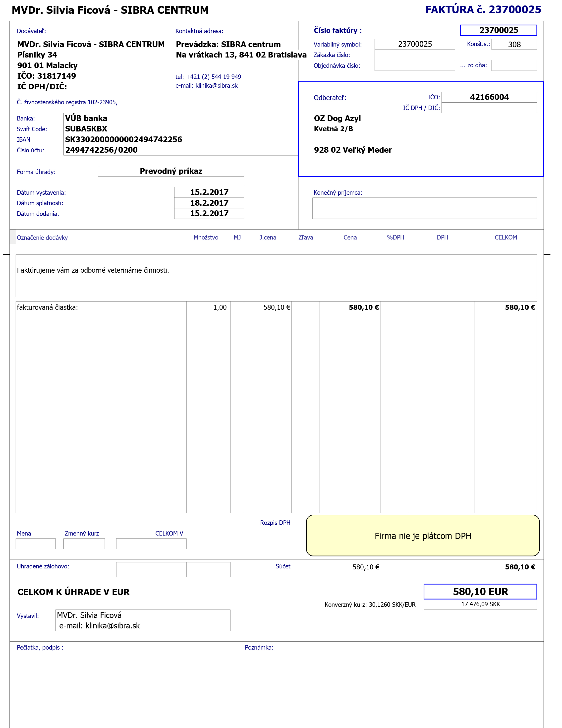Select the Konšt.s. field with 308
The height and width of the screenshot is (728, 562).
[x=514, y=44]
